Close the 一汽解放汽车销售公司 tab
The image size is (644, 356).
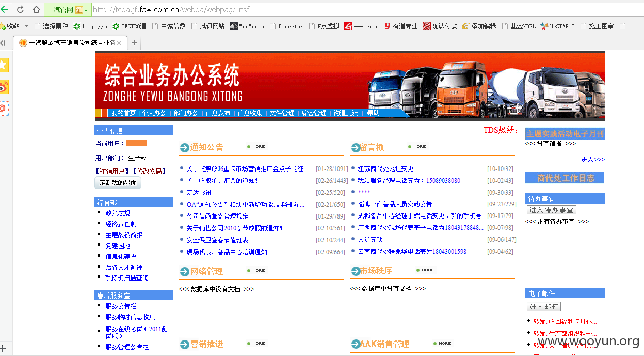pyautogui.click(x=120, y=43)
